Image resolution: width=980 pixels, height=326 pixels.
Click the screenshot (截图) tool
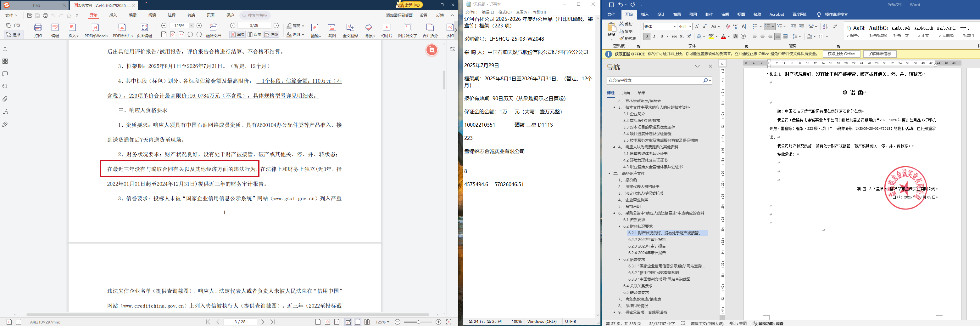(332, 30)
